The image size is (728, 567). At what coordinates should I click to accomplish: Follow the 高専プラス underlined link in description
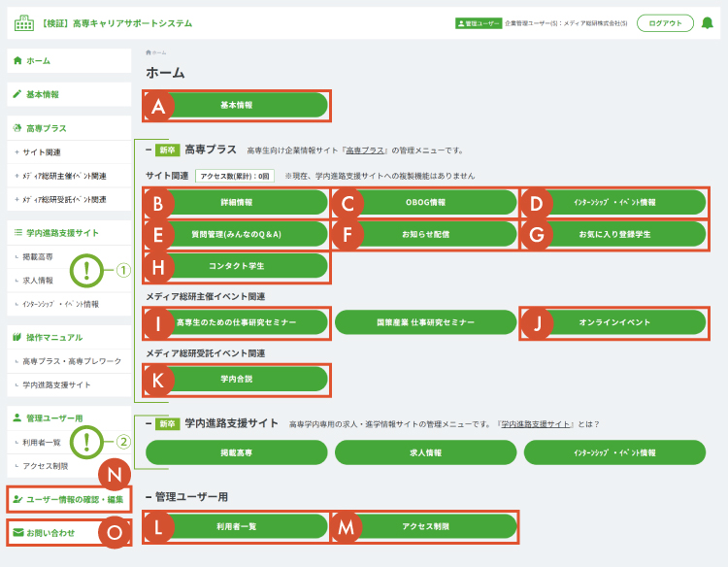366,150
